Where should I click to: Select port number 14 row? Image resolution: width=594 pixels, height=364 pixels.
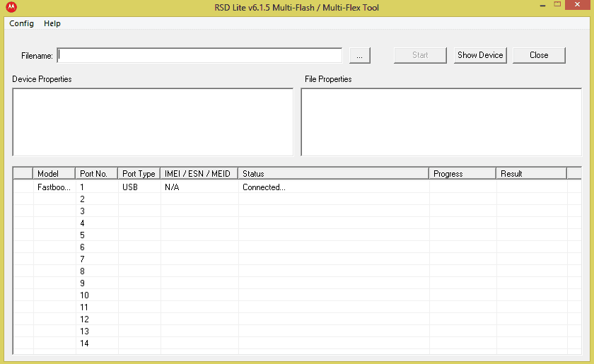coord(298,344)
